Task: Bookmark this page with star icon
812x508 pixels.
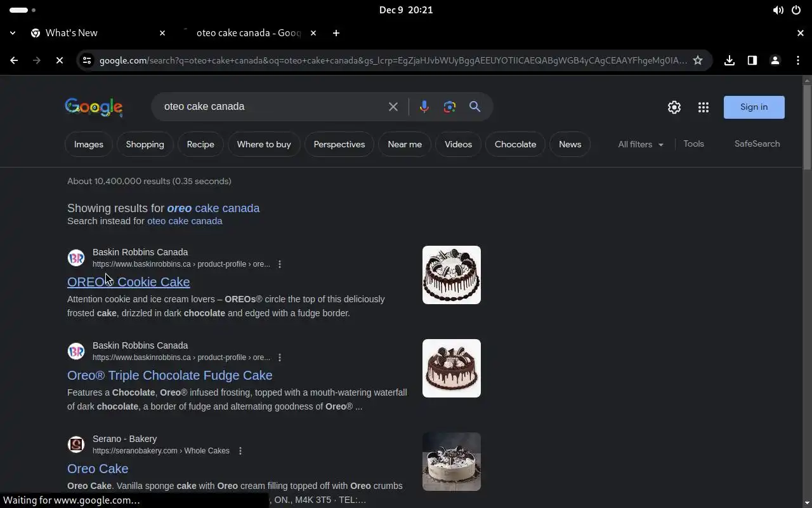Action: (698, 60)
